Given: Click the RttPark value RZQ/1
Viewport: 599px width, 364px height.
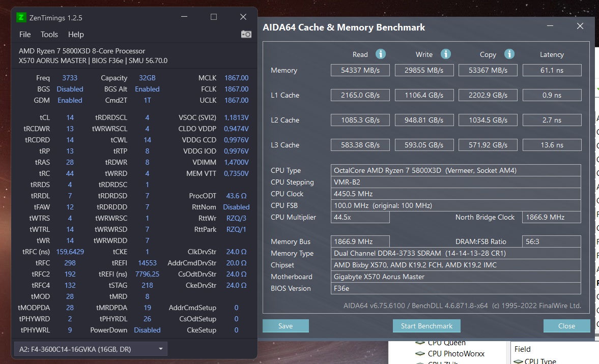Looking at the screenshot, I should (x=237, y=229).
